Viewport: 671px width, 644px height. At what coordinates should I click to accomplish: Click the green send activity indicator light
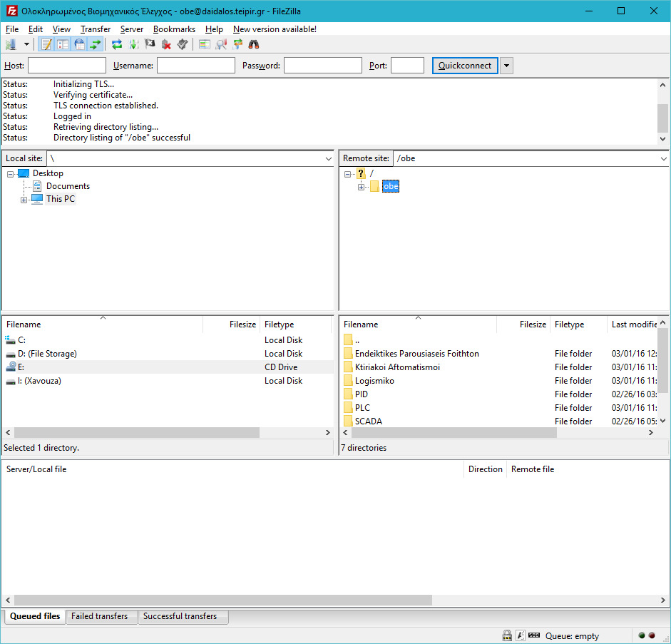click(x=642, y=635)
